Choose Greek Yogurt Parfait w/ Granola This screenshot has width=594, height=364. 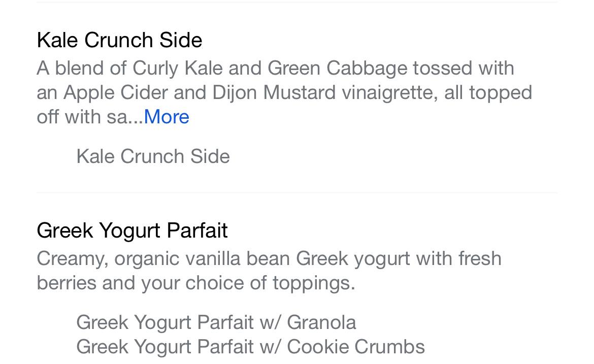(x=216, y=322)
